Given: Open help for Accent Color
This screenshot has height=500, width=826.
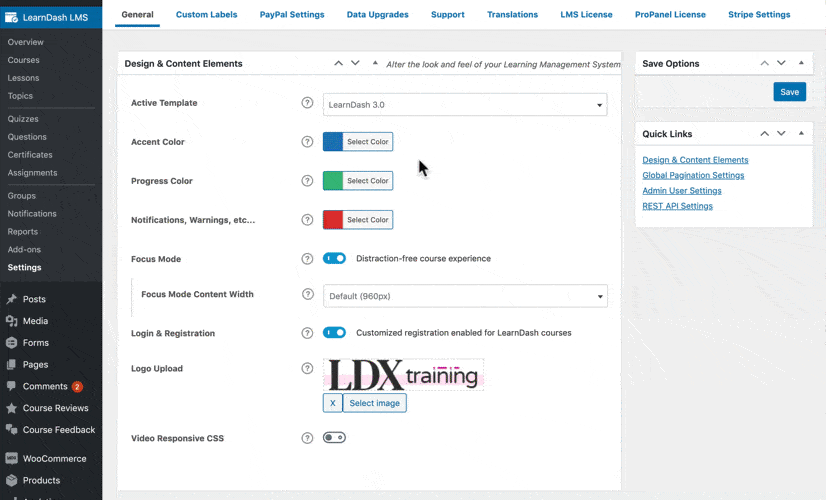Looking at the screenshot, I should pos(307,142).
